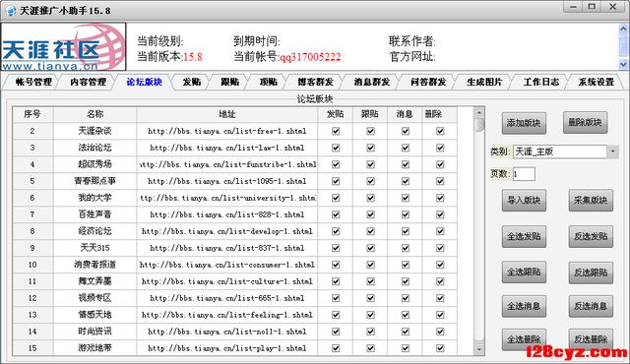This screenshot has width=630, height=364.
Task: Click the 全选跟贴 button
Action: click(524, 273)
